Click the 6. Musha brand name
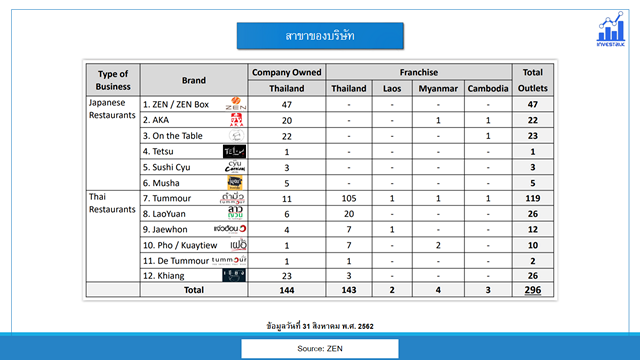The image size is (640, 360). [x=161, y=183]
